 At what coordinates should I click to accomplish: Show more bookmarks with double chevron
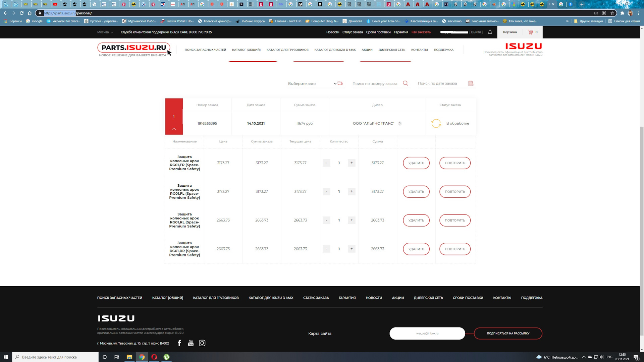tap(567, 21)
